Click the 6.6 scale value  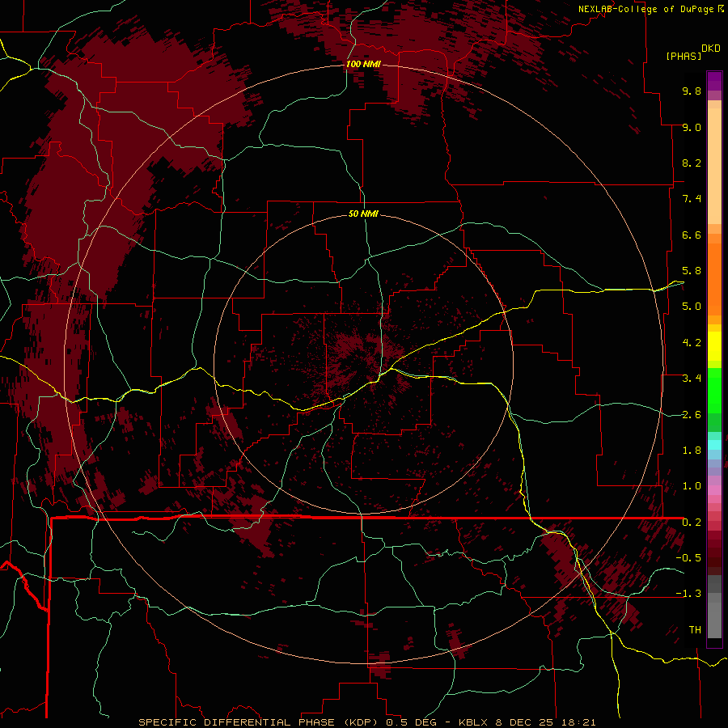click(692, 235)
